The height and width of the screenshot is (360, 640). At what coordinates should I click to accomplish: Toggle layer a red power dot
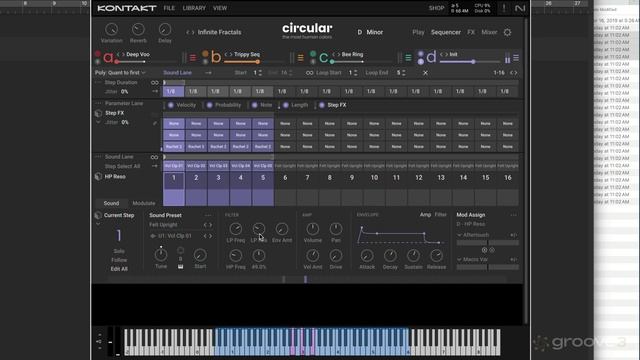98,54
